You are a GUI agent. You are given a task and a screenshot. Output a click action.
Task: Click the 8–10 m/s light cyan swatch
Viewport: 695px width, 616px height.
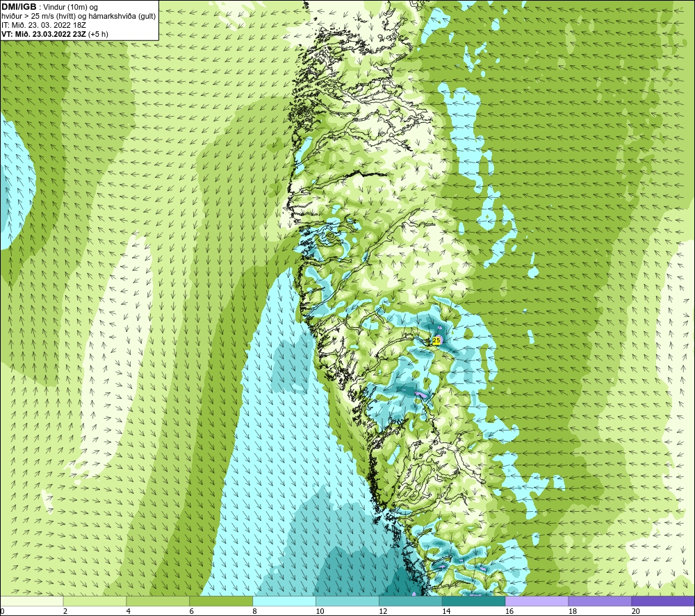coord(284,601)
